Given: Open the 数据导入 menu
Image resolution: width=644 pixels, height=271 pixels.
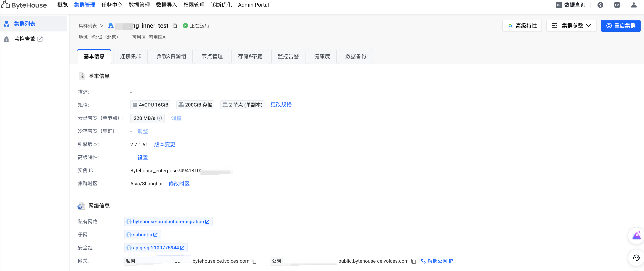Looking at the screenshot, I should pos(167,5).
